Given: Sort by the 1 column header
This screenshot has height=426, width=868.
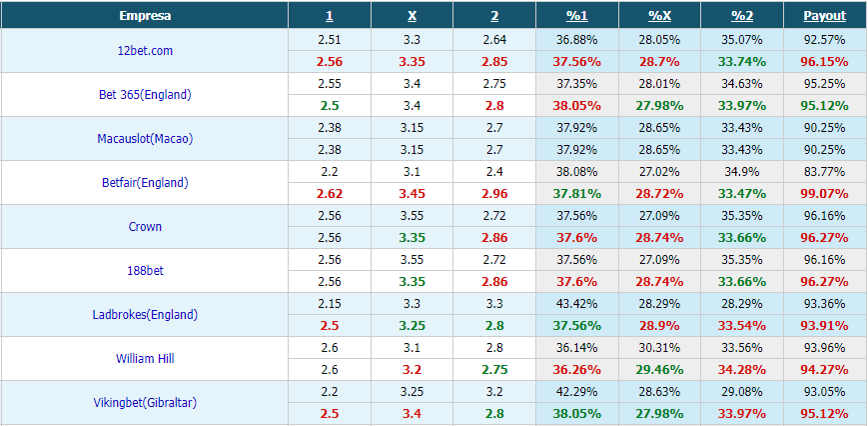Looking at the screenshot, I should pyautogui.click(x=330, y=16).
